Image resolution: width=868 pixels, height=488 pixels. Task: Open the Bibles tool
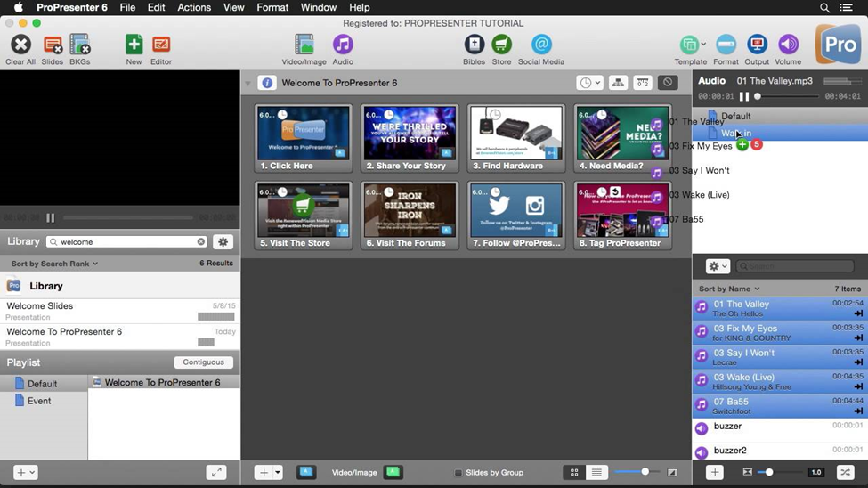474,45
